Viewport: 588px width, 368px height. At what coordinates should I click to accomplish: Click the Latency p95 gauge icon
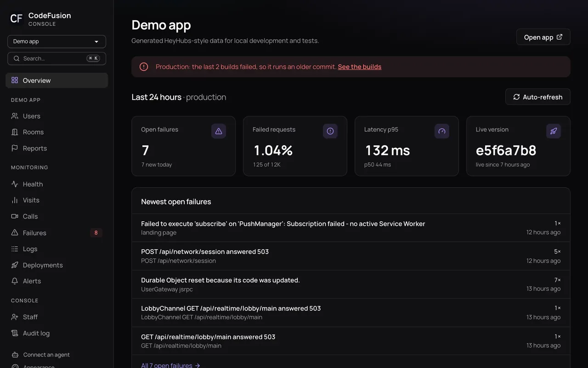point(442,131)
